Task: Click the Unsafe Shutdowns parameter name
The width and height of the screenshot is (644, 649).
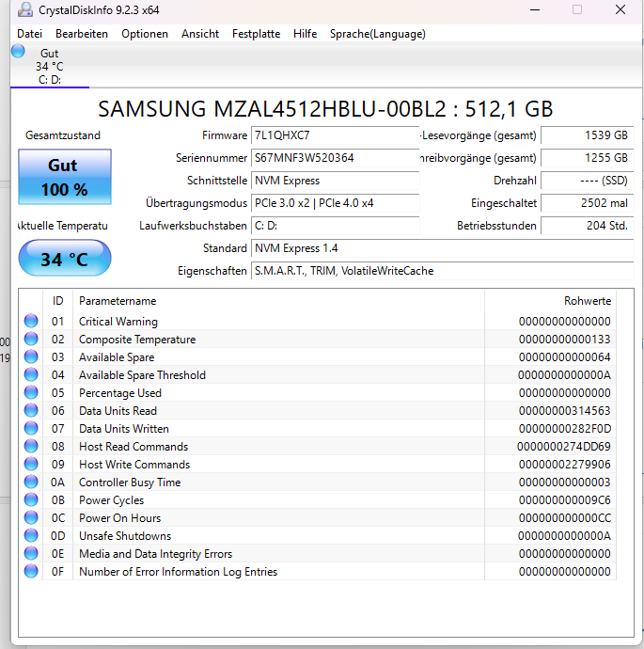Action: click(x=125, y=536)
